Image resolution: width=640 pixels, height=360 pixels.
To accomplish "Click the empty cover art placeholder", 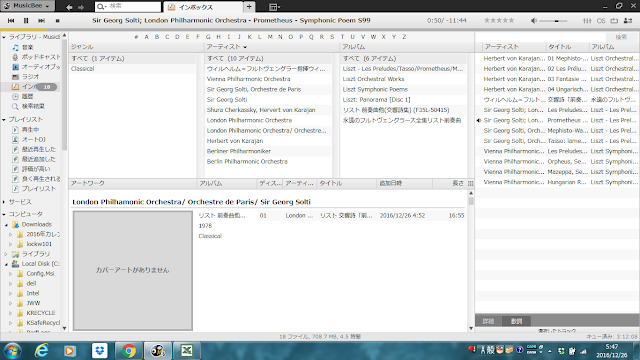I will click(133, 270).
